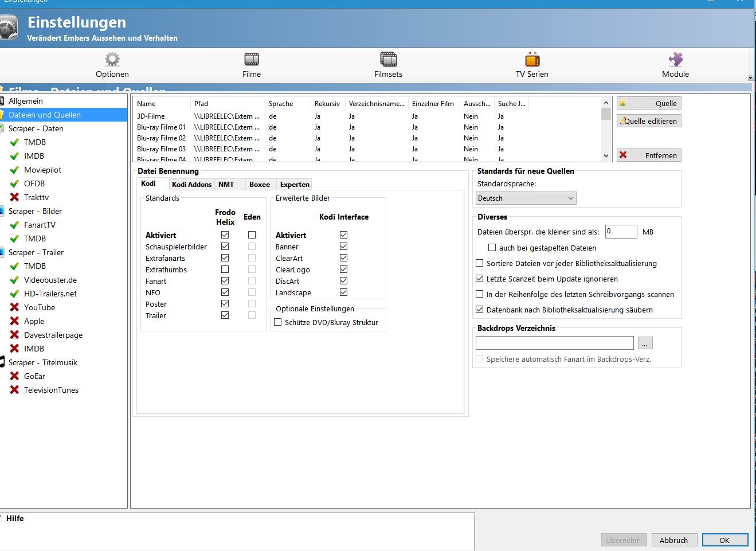Image resolution: width=756 pixels, height=551 pixels.
Task: Click the red X icon on Entfernen button
Action: click(x=623, y=155)
